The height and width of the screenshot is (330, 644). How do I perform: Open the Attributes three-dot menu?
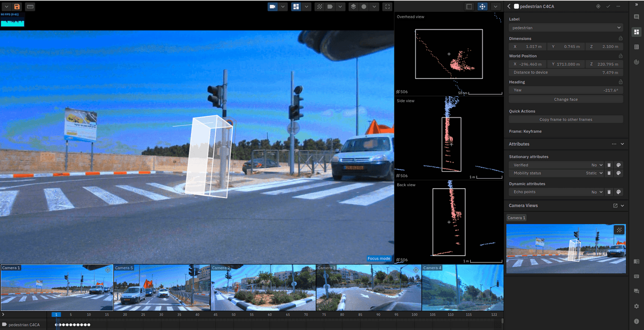click(614, 144)
